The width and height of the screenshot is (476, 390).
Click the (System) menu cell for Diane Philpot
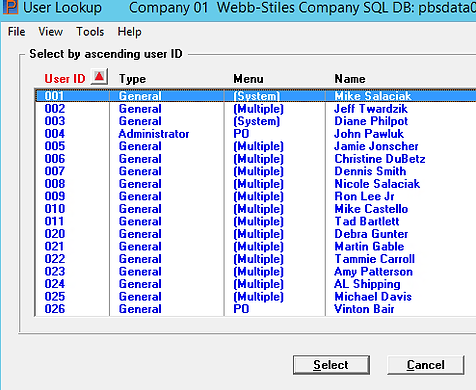[256, 121]
